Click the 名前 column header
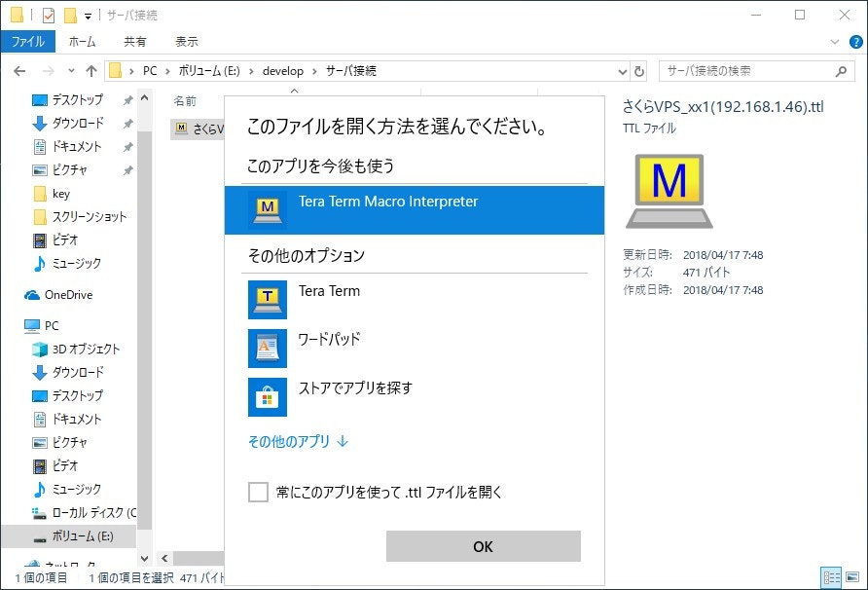This screenshot has height=590, width=868. click(x=185, y=101)
